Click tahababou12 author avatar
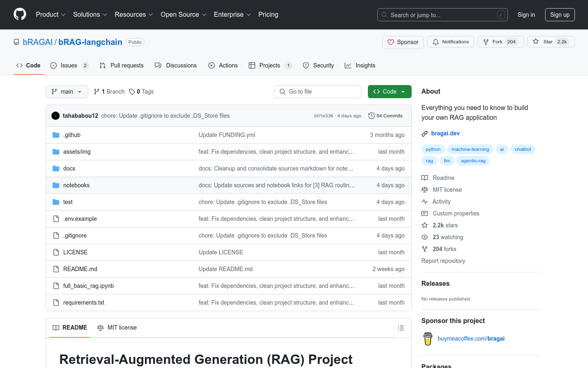This screenshot has width=588, height=368. [56, 116]
